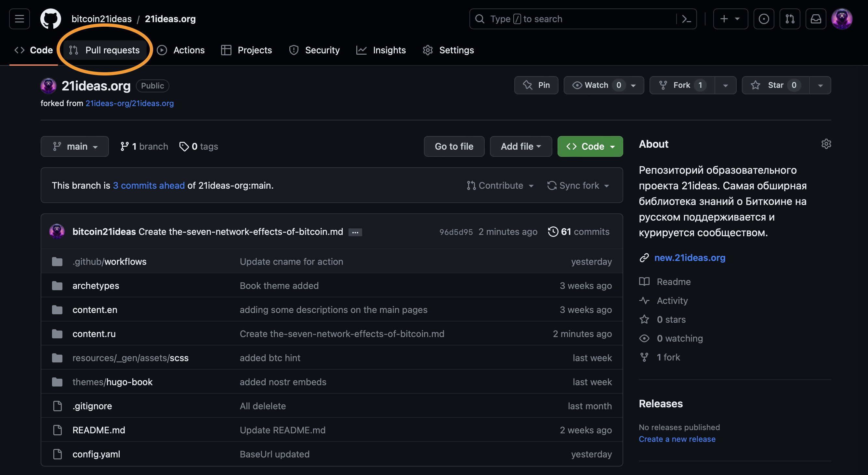Open the notifications inbox icon

[815, 19]
